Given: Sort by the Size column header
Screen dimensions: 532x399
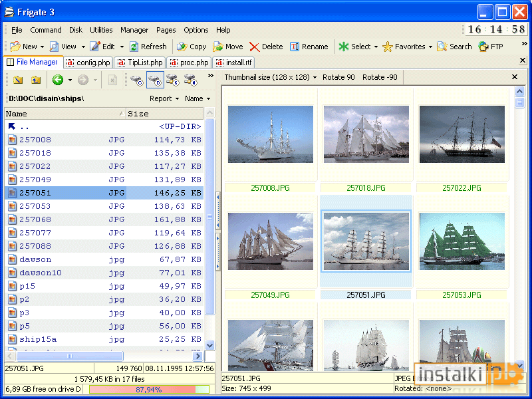Looking at the screenshot, I should click(165, 114).
